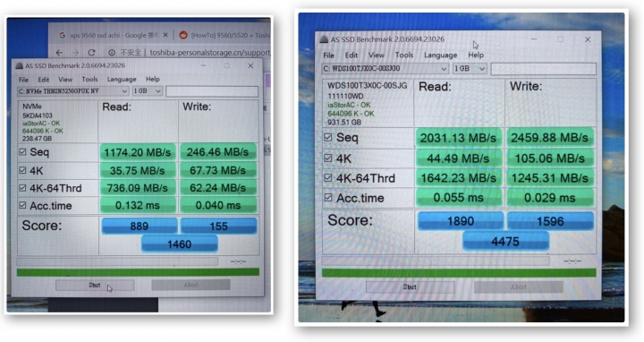Open 1 GB size dropdown in Toshiba NVMe window
Image resolution: width=644 pixels, height=342 pixels.
pyautogui.click(x=147, y=90)
